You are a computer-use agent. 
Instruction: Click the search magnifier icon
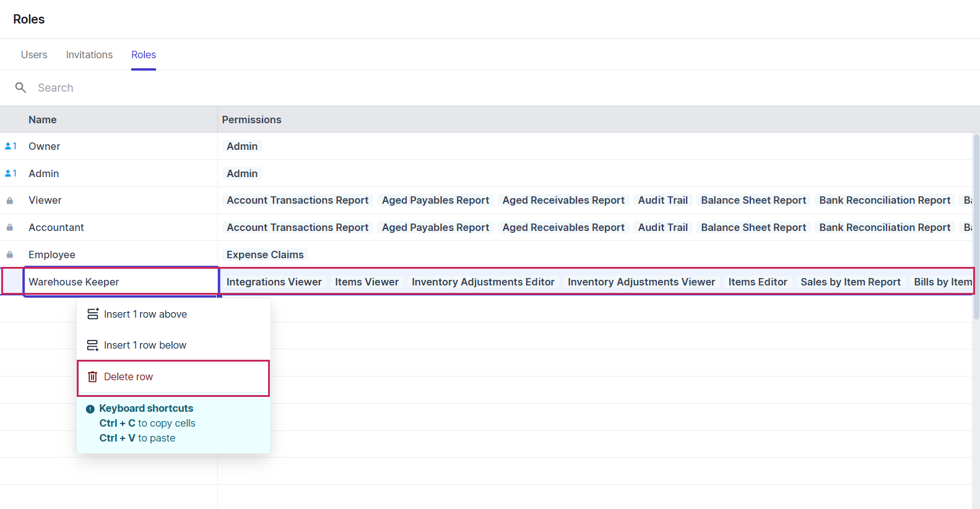(20, 88)
